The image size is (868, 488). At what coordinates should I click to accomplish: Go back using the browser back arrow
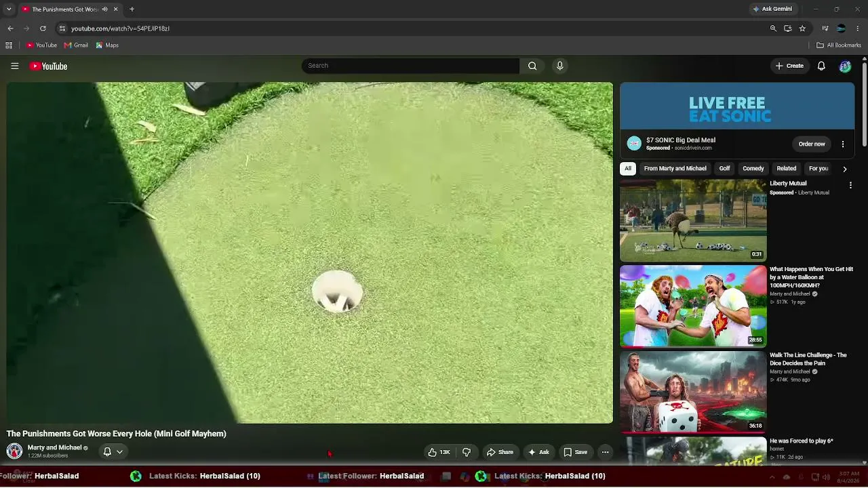10,28
